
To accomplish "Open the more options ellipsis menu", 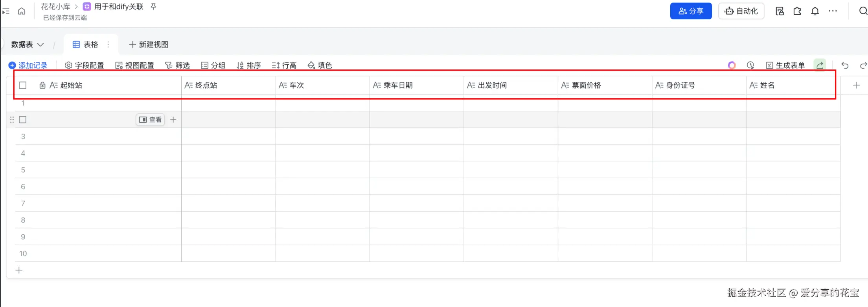I will pos(833,11).
